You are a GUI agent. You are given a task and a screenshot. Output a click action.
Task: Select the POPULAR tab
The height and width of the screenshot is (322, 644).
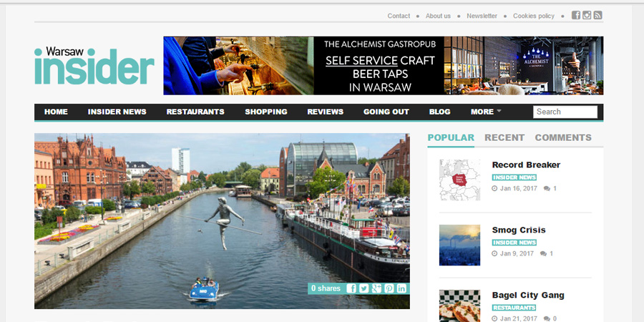pyautogui.click(x=451, y=137)
